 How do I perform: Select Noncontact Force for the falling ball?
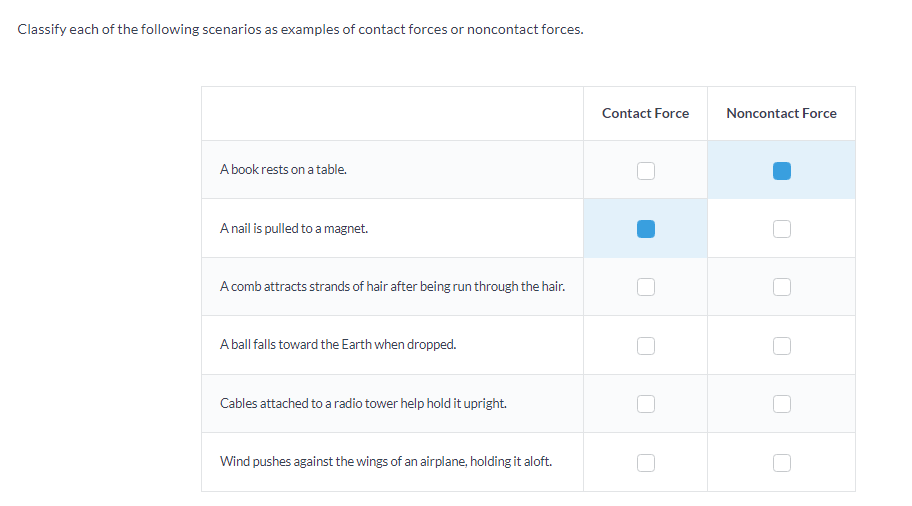[782, 346]
